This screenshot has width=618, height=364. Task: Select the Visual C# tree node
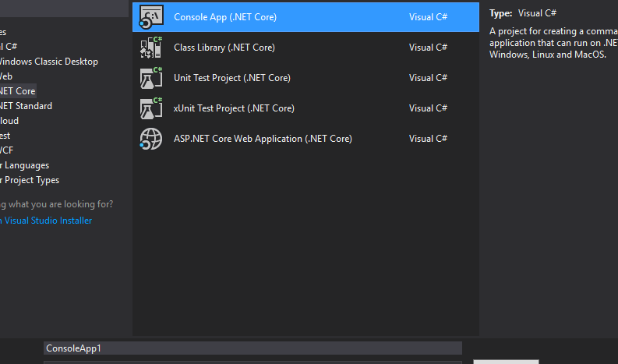9,47
